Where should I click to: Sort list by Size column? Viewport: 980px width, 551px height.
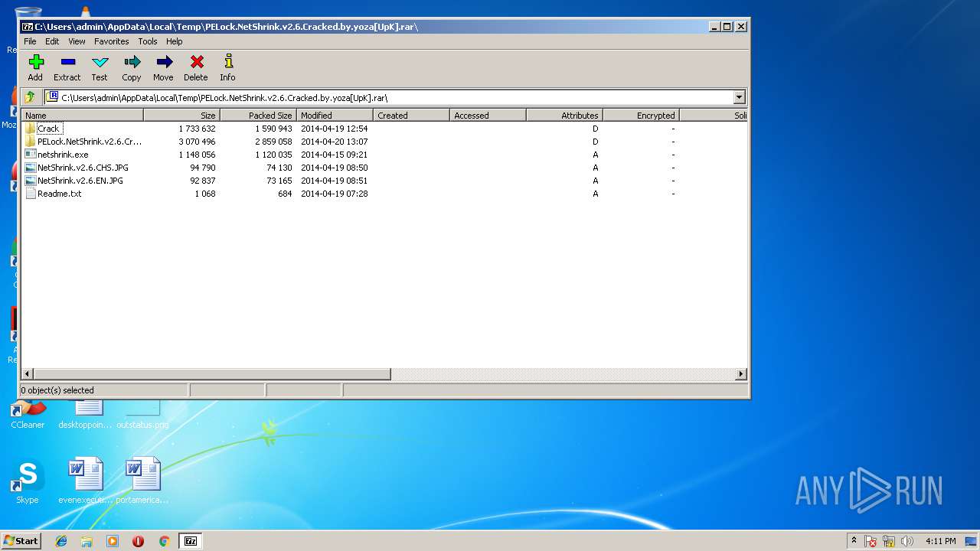181,116
